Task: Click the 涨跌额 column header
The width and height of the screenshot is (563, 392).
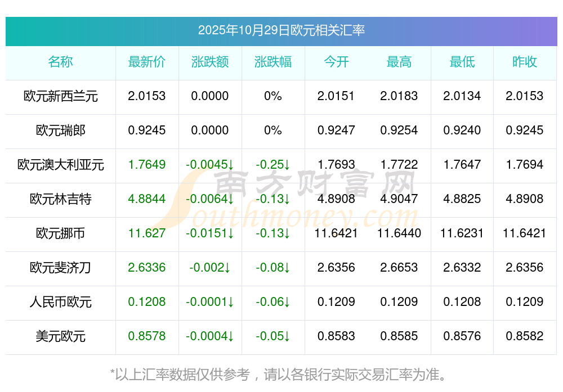Action: point(209,62)
